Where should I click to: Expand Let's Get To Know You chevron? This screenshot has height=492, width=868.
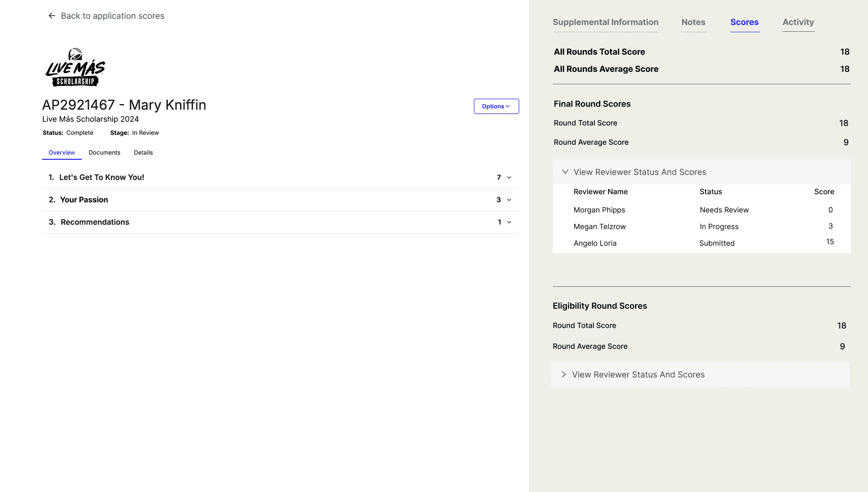pos(509,178)
